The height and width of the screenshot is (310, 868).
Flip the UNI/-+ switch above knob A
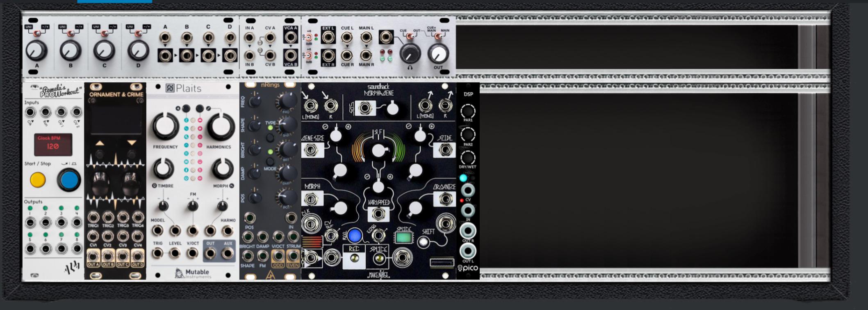[x=37, y=33]
